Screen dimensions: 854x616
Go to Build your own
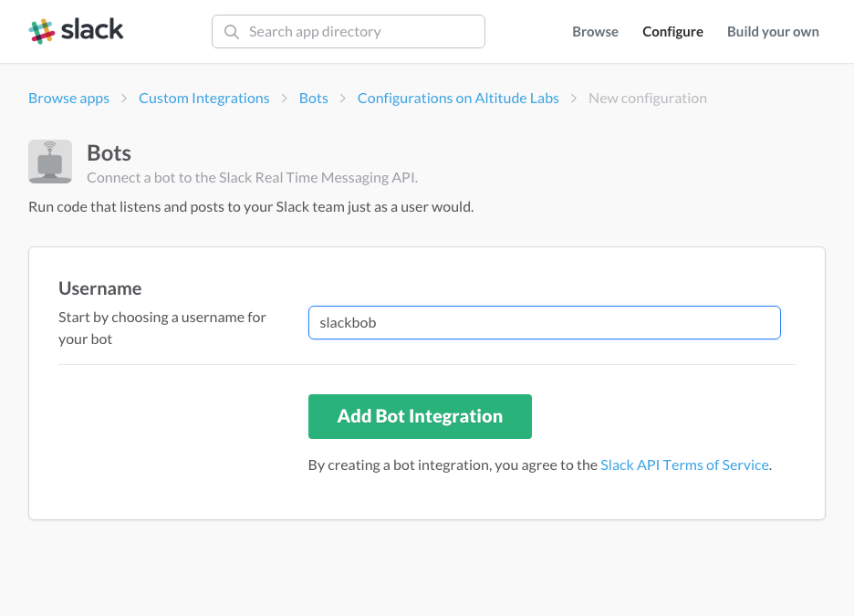click(x=773, y=32)
